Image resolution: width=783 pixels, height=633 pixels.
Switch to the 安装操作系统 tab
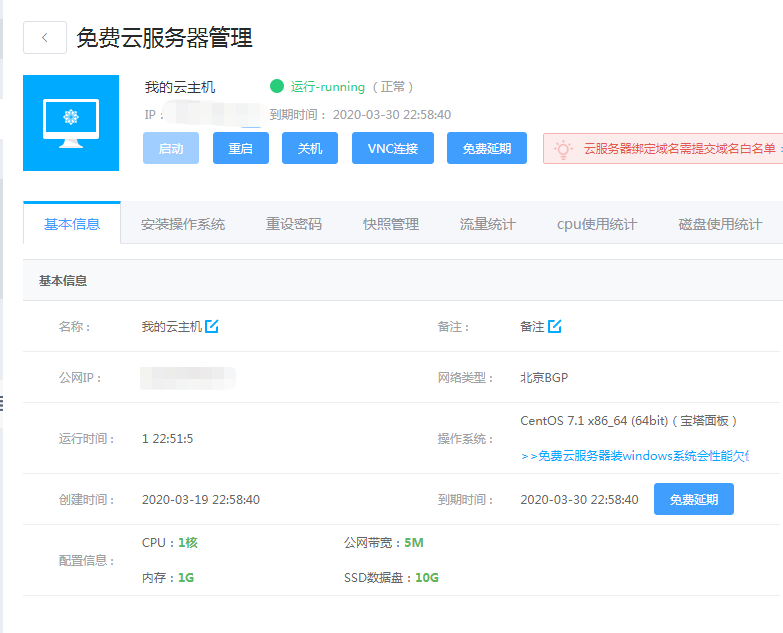point(183,224)
